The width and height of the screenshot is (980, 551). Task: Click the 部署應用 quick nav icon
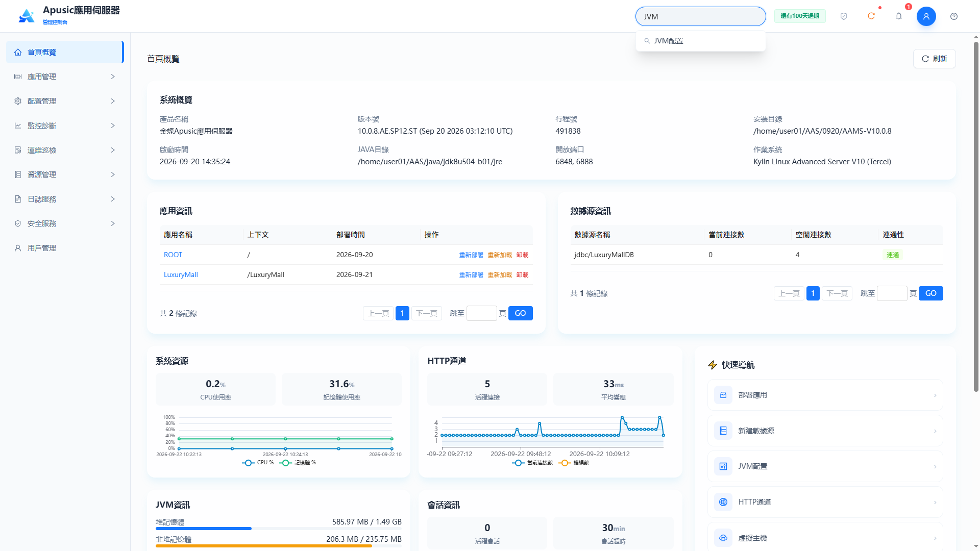pyautogui.click(x=723, y=395)
